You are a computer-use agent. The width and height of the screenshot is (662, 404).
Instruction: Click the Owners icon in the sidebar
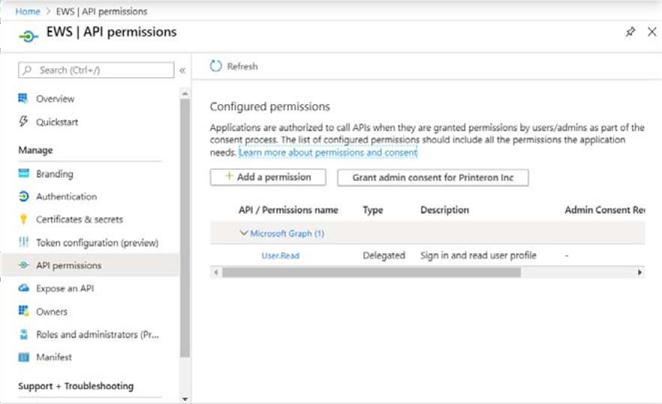tap(24, 311)
